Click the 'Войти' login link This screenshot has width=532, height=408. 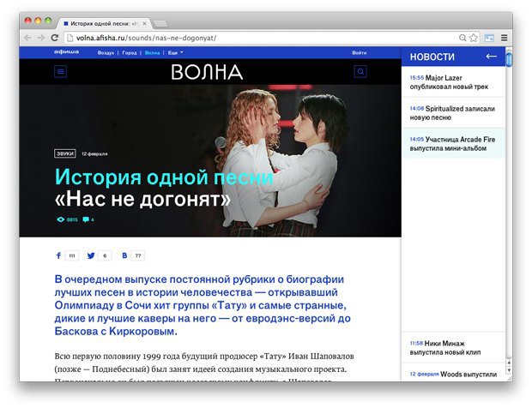(x=360, y=53)
